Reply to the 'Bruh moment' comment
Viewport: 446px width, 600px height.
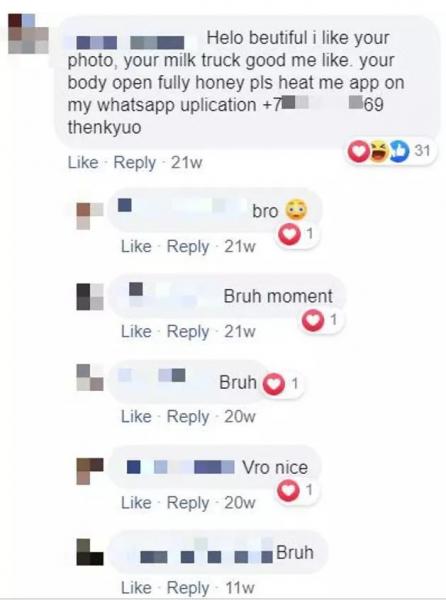pos(188,332)
